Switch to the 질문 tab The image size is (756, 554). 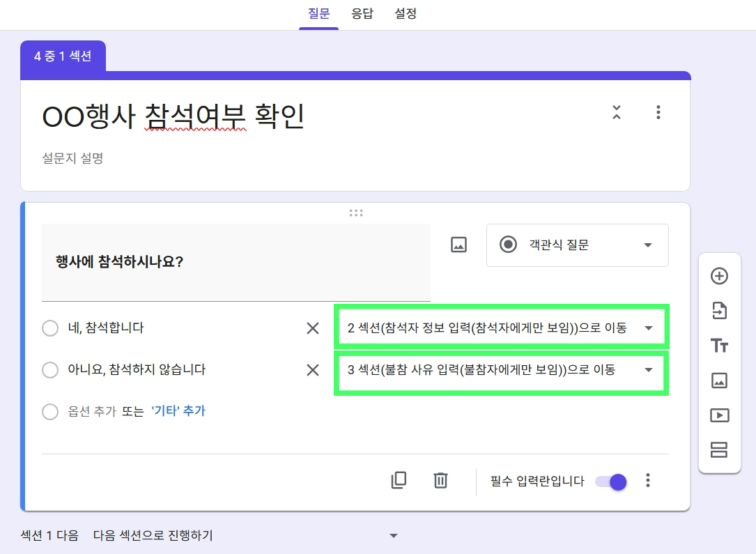[318, 13]
